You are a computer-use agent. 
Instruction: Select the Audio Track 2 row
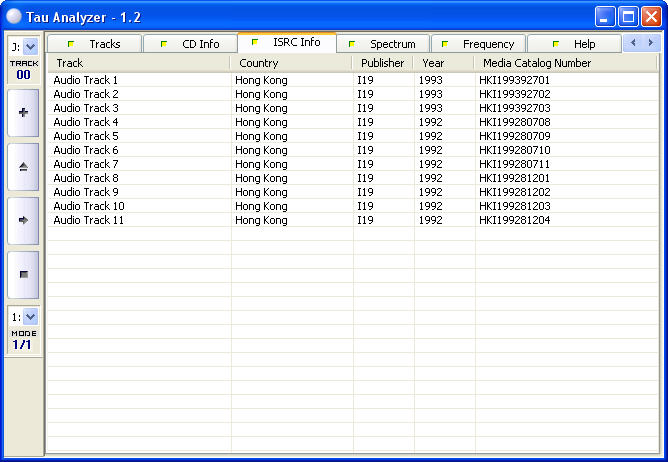point(353,94)
